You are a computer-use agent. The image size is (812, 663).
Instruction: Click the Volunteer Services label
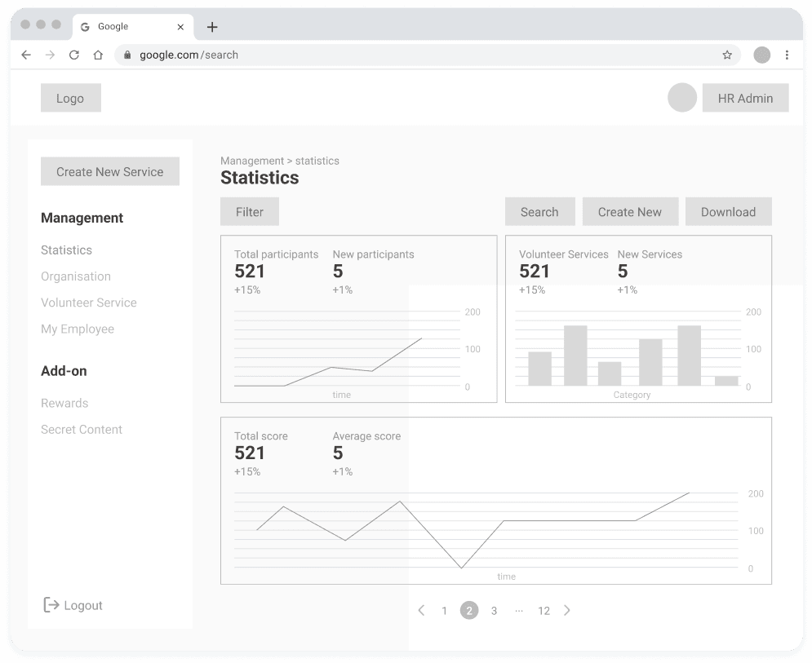pos(563,254)
